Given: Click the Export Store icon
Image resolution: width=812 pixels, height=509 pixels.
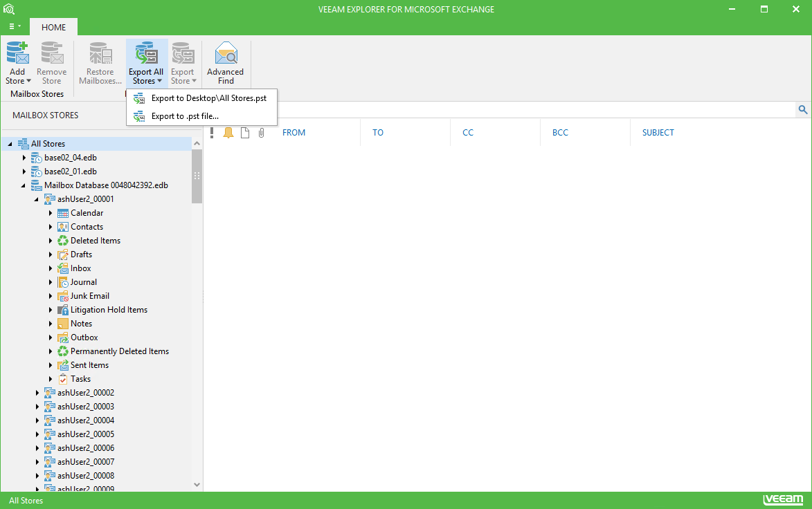Looking at the screenshot, I should tap(183, 53).
